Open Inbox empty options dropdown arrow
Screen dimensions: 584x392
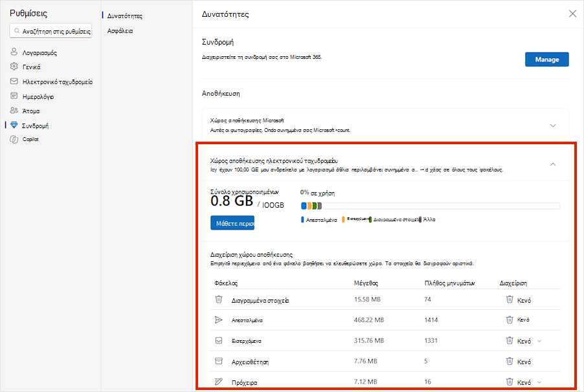point(539,341)
